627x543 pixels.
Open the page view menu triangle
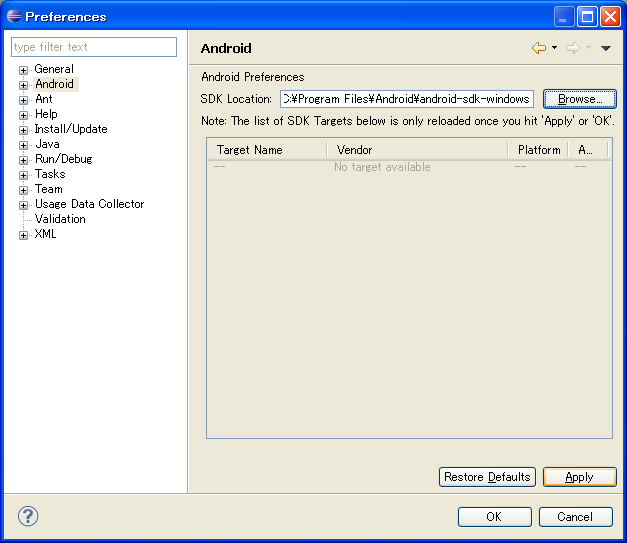pyautogui.click(x=605, y=48)
